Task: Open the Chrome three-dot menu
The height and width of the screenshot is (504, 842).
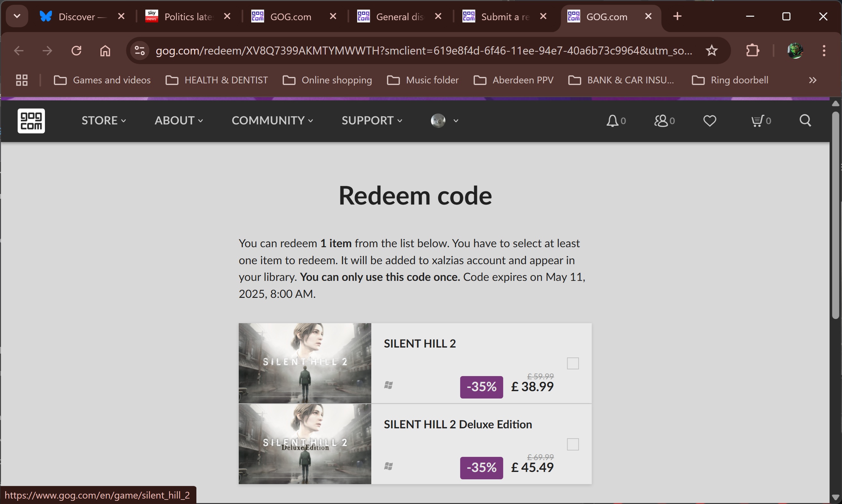Action: point(824,51)
